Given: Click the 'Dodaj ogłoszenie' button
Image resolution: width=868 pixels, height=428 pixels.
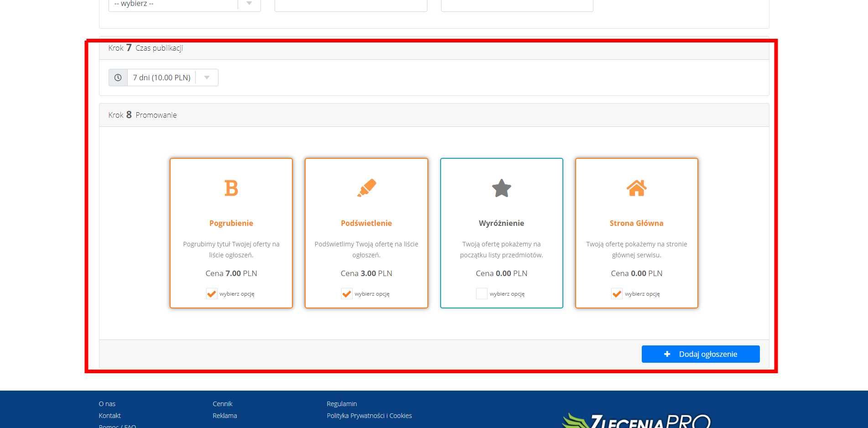Looking at the screenshot, I should (701, 354).
